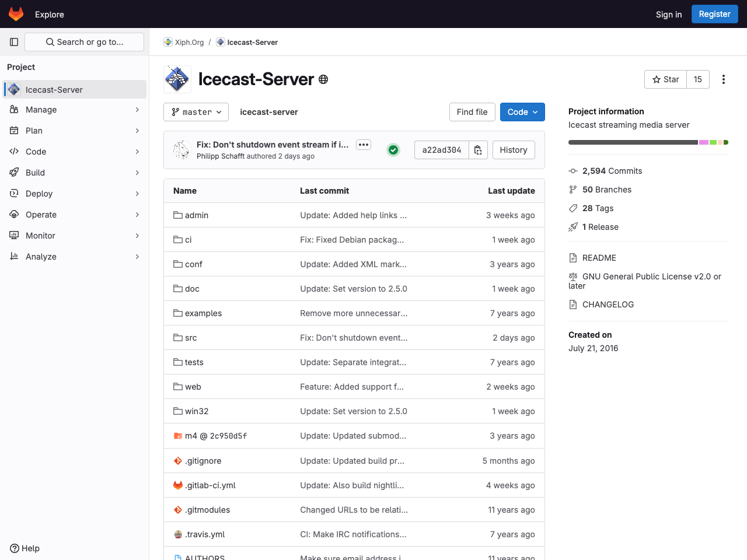This screenshot has height=560, width=747.
Task: Click the languages color bar under project info
Action: 648,142
